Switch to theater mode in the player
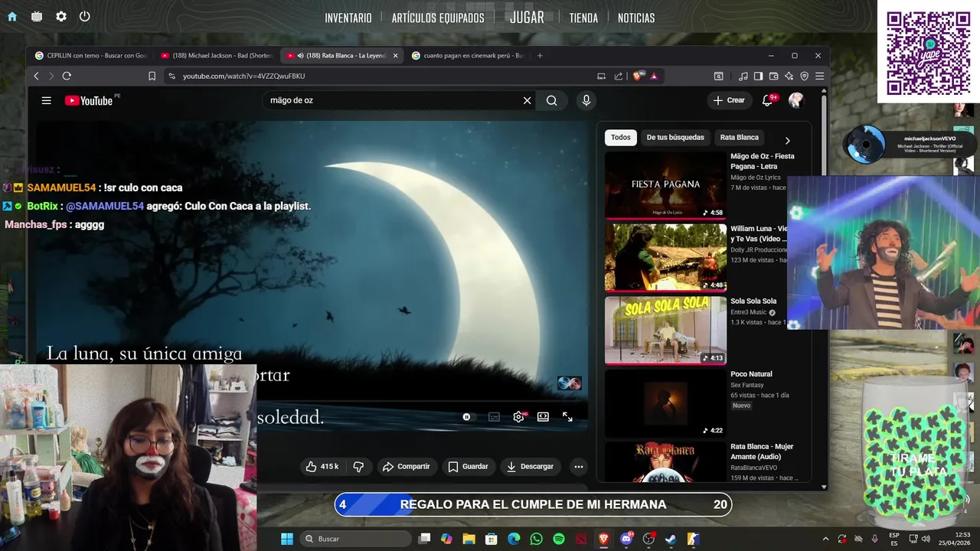 click(x=543, y=416)
